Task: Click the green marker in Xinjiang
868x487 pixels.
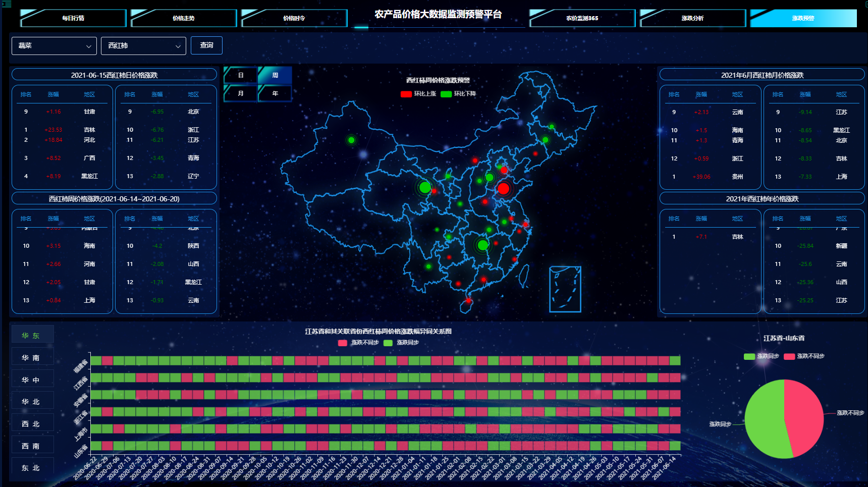Action: 351,140
